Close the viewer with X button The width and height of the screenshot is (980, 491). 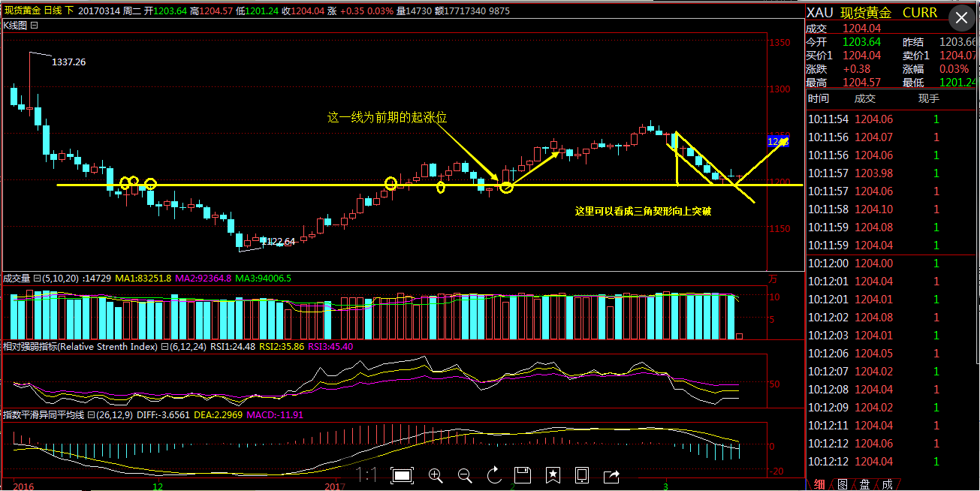pos(962,18)
